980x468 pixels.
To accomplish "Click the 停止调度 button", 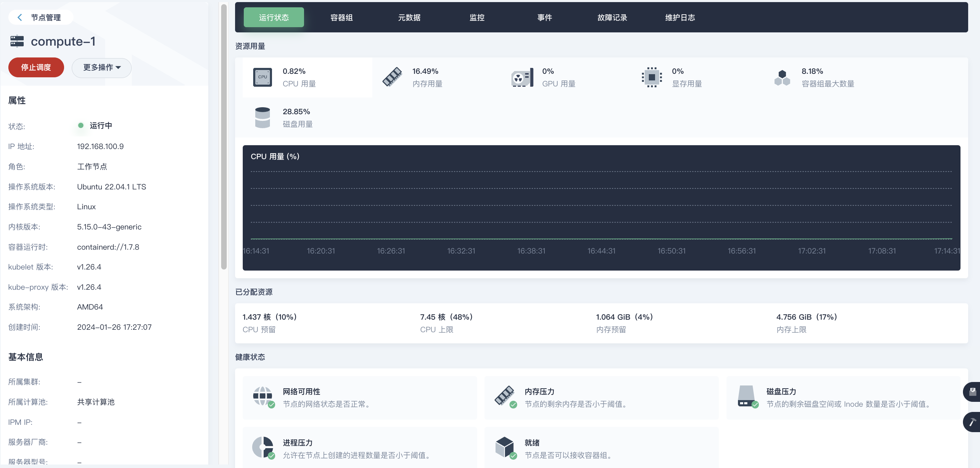I will click(36, 68).
